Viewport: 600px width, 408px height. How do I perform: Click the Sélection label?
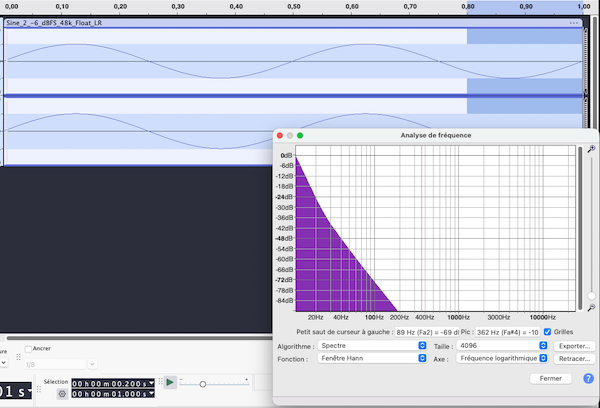click(x=56, y=382)
